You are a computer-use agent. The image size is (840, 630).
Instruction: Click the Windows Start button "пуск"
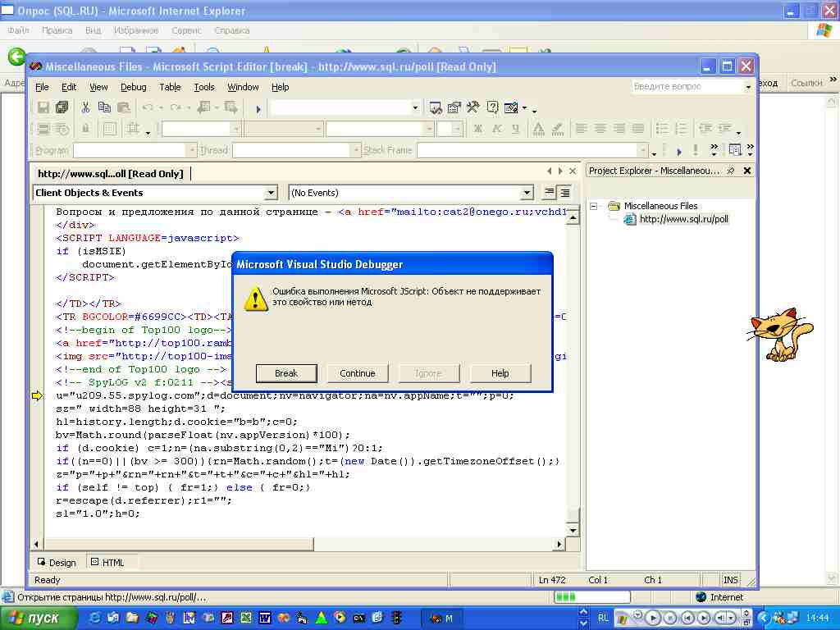35,618
